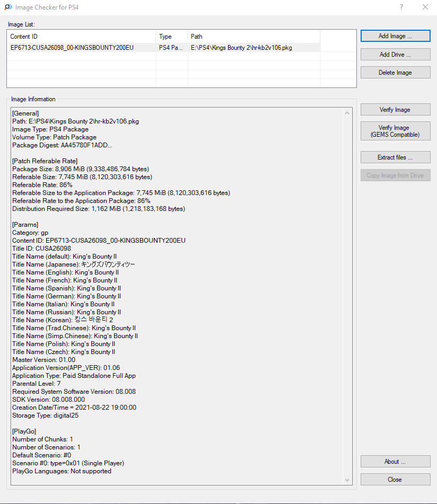The image size is (437, 504).
Task: Click the scroll up arrow in info panel
Action: point(347,113)
